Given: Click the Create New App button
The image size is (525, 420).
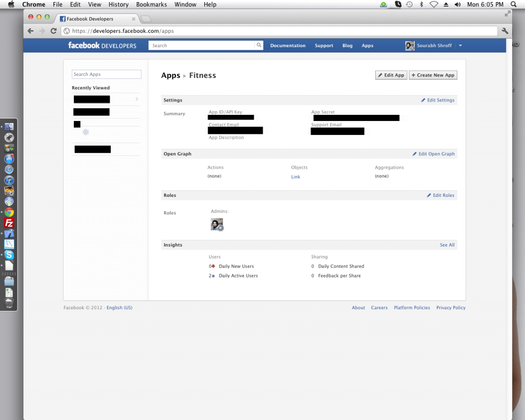Looking at the screenshot, I should [x=433, y=75].
